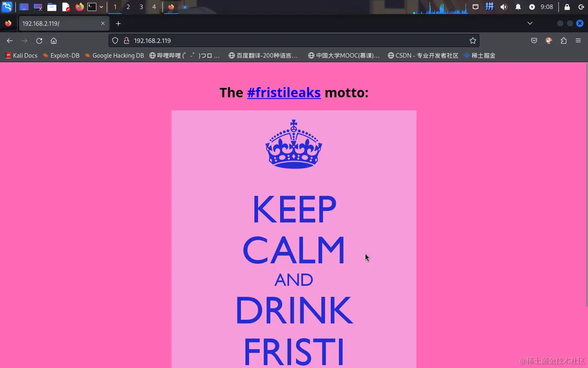Open the Kali applications menu
This screenshot has height=368, width=588.
(7, 7)
